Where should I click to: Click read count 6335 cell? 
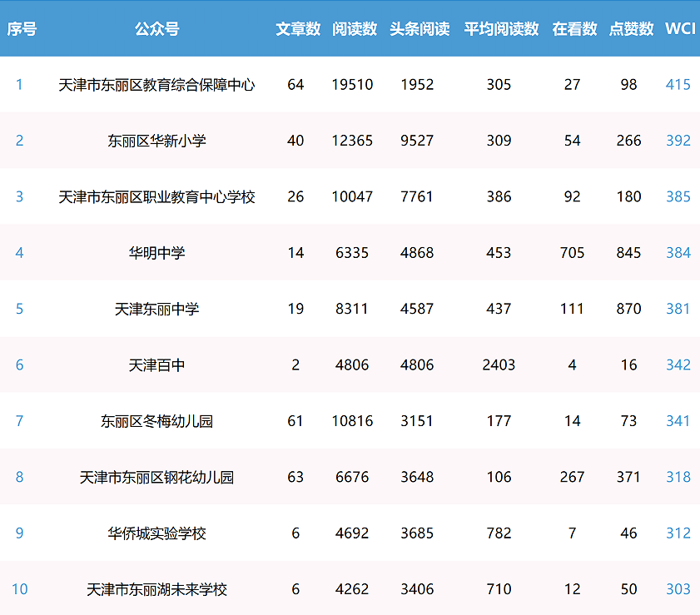pos(352,253)
